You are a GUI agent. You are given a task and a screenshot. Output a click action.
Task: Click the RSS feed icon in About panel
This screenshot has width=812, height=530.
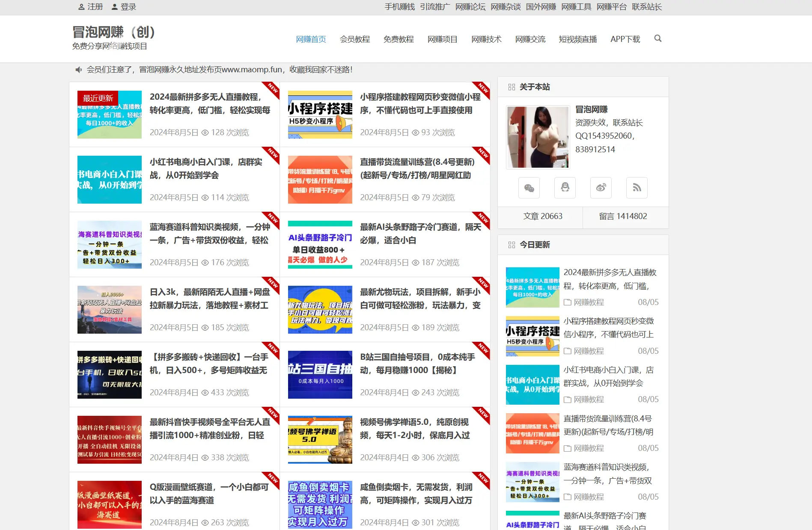coord(637,188)
